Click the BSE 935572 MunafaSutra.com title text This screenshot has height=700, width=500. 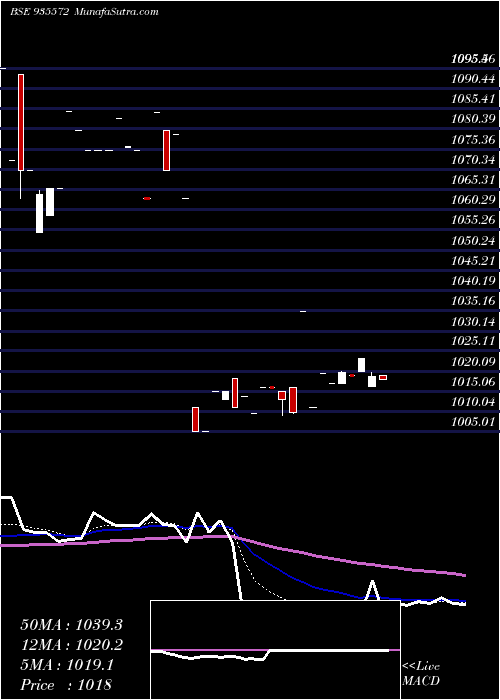(84, 12)
